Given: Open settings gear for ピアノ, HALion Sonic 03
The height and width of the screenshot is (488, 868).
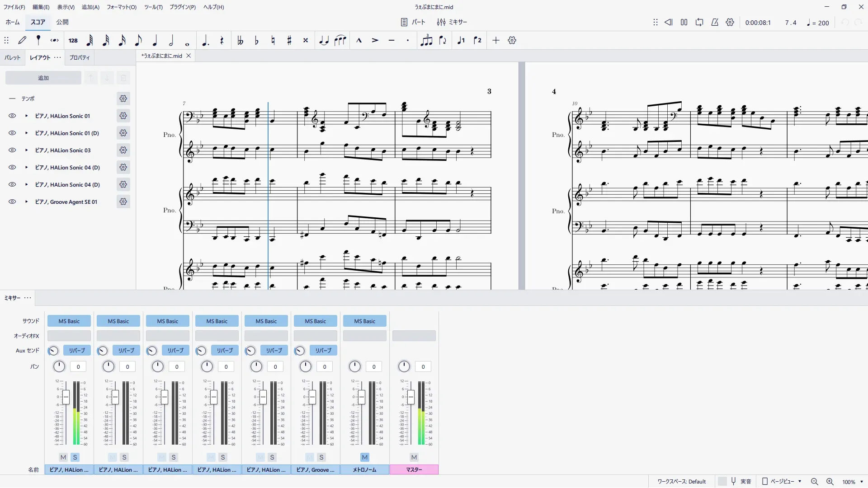Looking at the screenshot, I should pyautogui.click(x=123, y=150).
